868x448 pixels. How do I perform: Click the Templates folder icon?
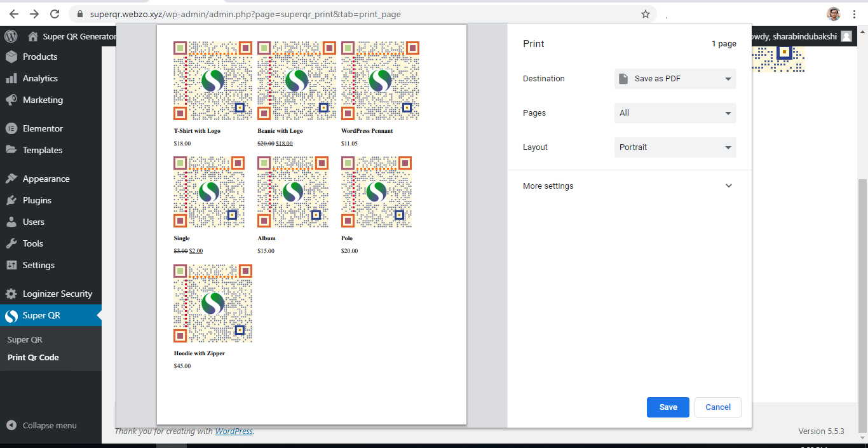pos(11,150)
